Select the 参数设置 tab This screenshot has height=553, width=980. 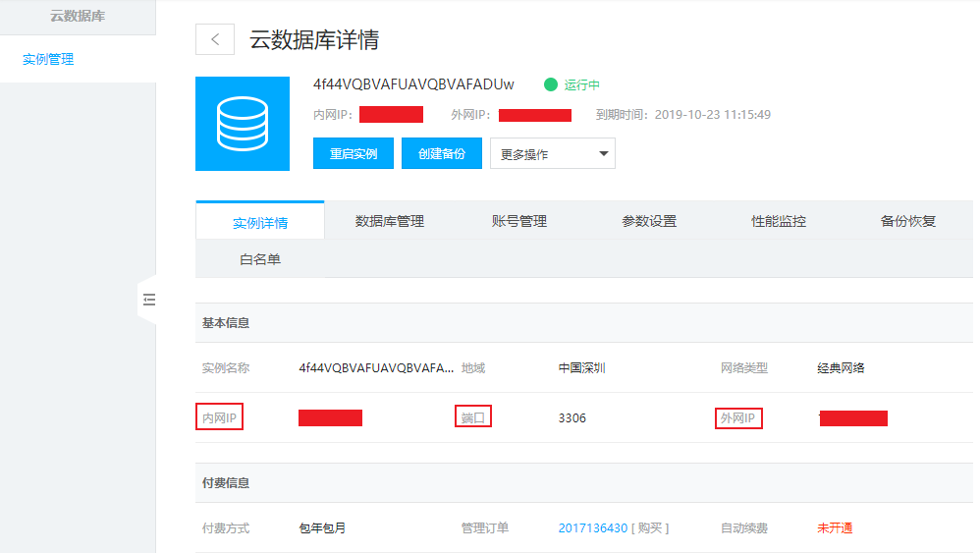(x=648, y=221)
